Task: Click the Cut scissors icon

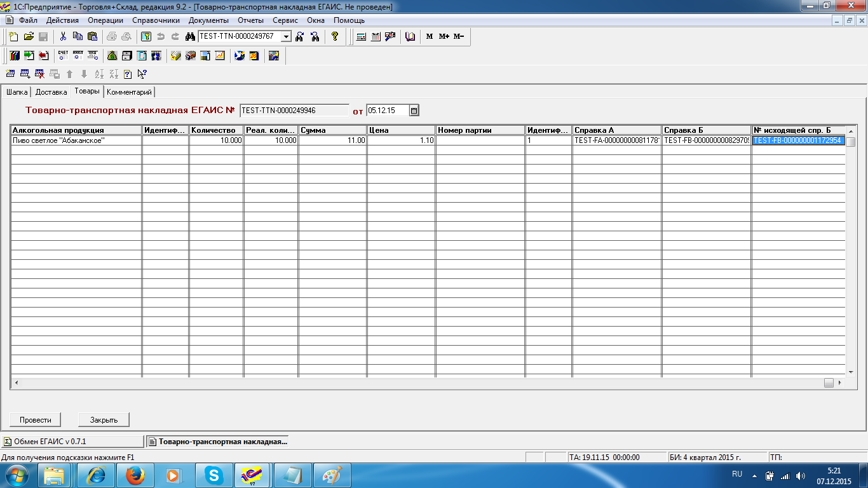Action: (x=63, y=36)
